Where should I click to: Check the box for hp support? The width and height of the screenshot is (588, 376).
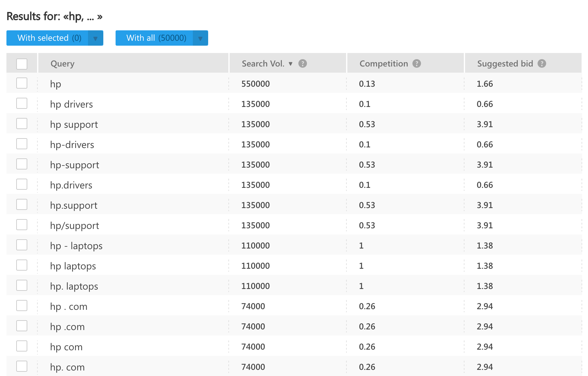(22, 123)
